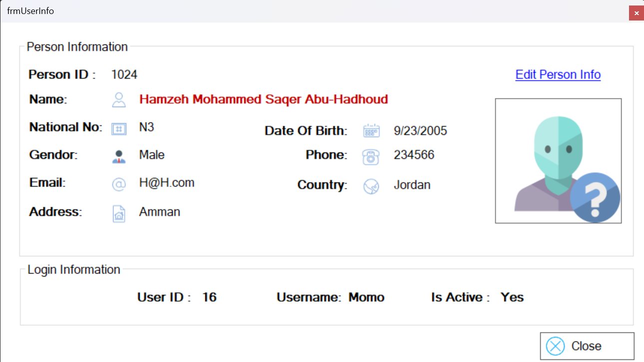Screen dimensions: 644x362
Task: Click the Date Of Birth calendar icon
Action: coord(371,131)
